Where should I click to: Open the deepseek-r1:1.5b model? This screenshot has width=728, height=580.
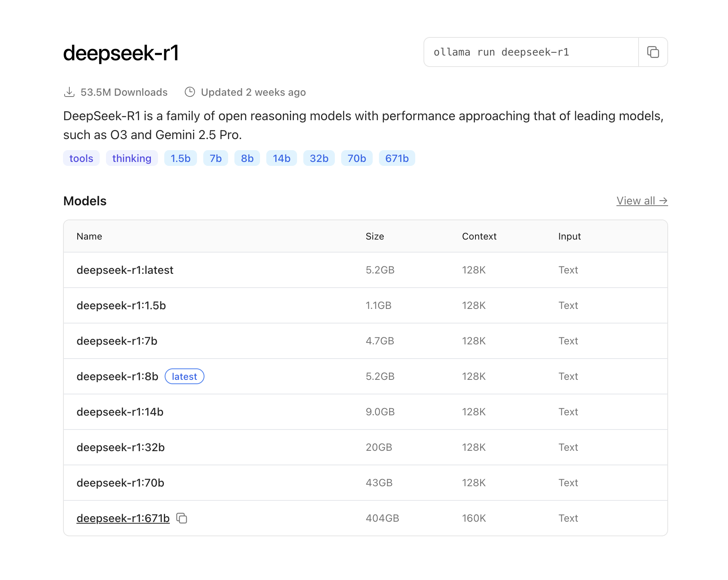121,305
